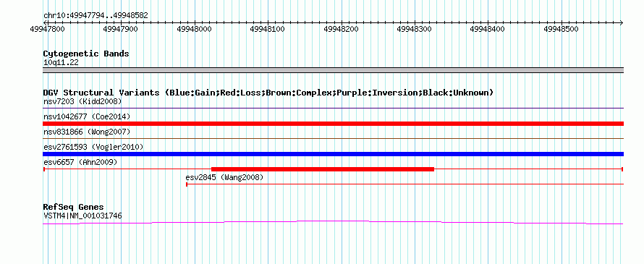Open the esv6657 (Ahn2009) variant label
644x264 pixels.
click(80, 162)
